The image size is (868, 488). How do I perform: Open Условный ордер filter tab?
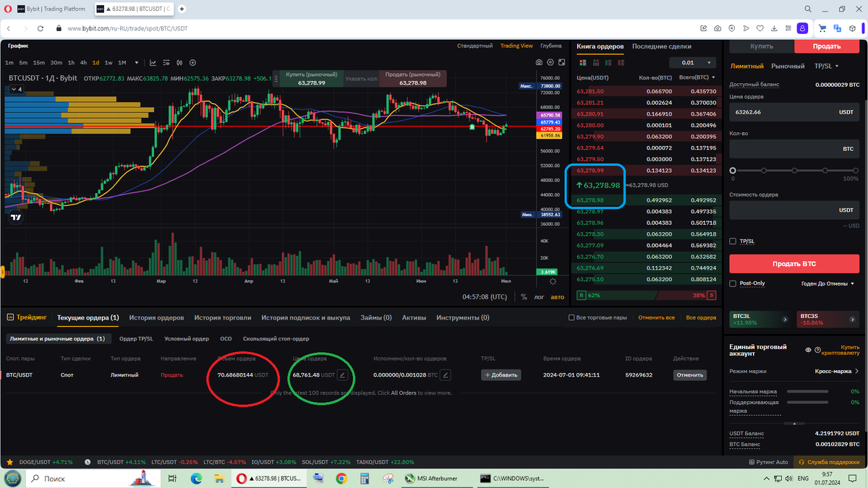187,338
